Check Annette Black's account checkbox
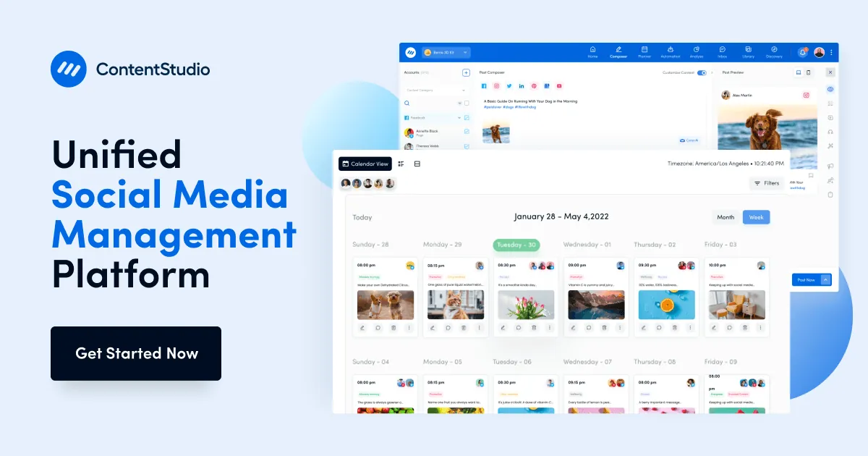The width and height of the screenshot is (868, 456). (x=467, y=131)
